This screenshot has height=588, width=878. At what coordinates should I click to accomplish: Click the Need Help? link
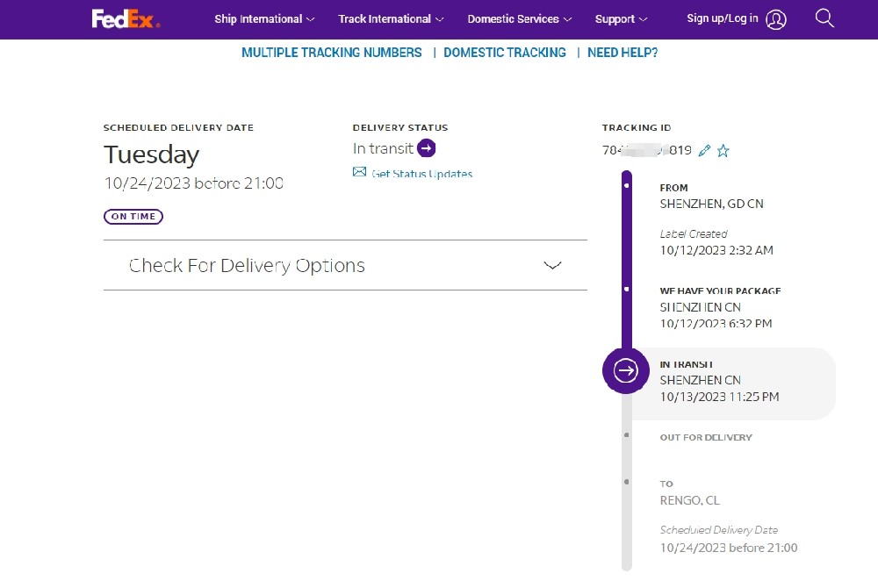point(623,53)
